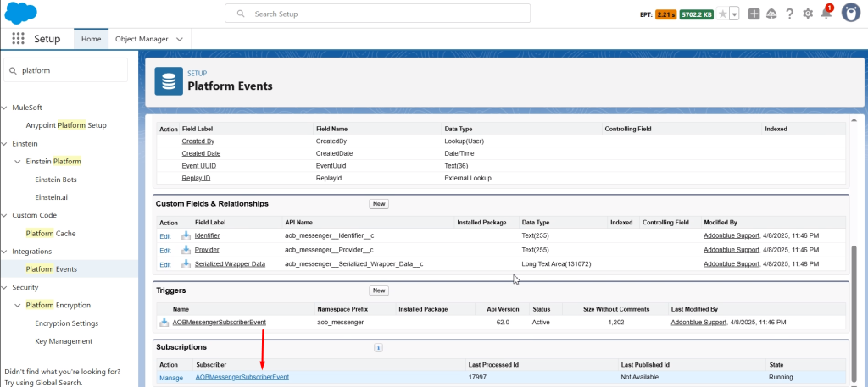Image resolution: width=868 pixels, height=387 pixels.
Task: Focus the Search Setup field
Action: click(377, 14)
